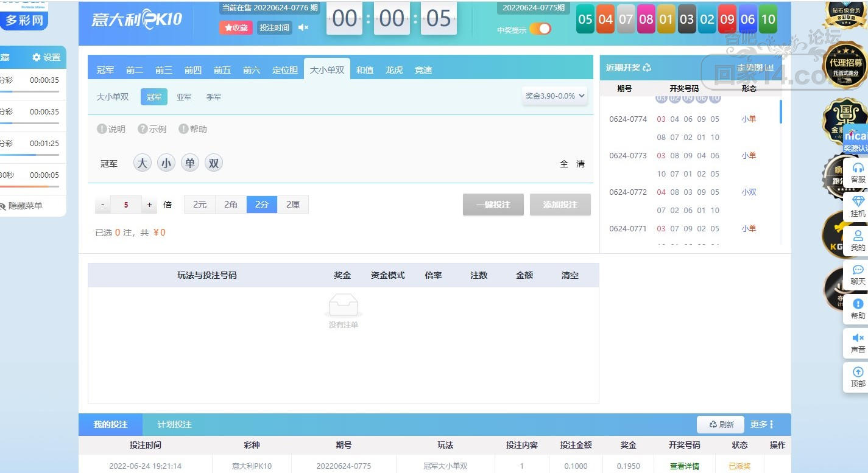Click the 刷新 refresh button

722,424
